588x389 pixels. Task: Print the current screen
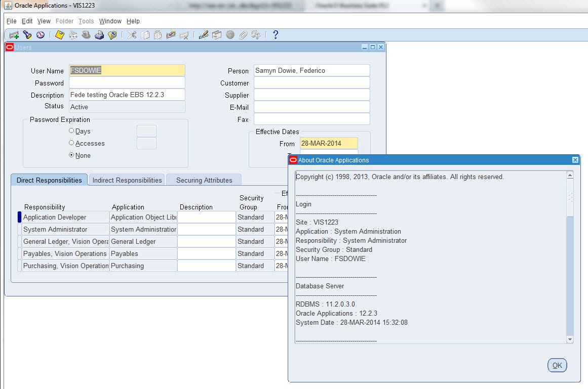point(99,35)
